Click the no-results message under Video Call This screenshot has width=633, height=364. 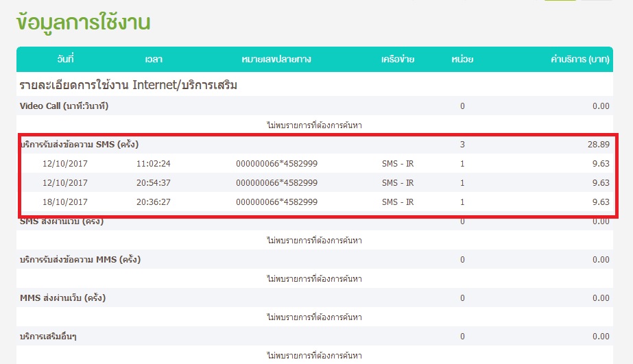click(314, 125)
